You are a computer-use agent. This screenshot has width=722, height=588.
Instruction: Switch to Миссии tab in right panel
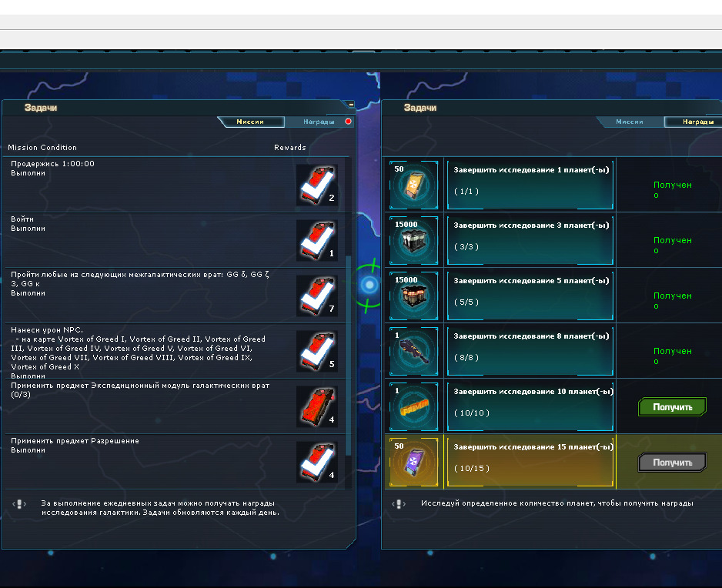coord(630,122)
